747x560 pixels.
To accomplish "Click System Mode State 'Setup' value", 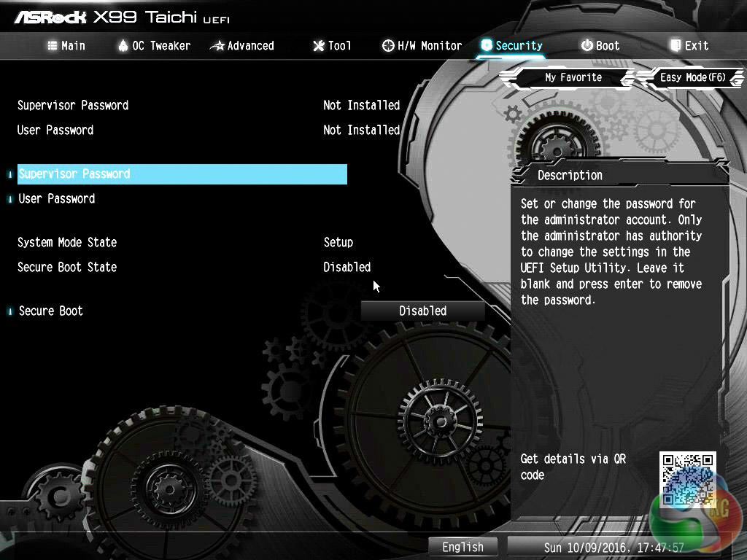I will [338, 242].
